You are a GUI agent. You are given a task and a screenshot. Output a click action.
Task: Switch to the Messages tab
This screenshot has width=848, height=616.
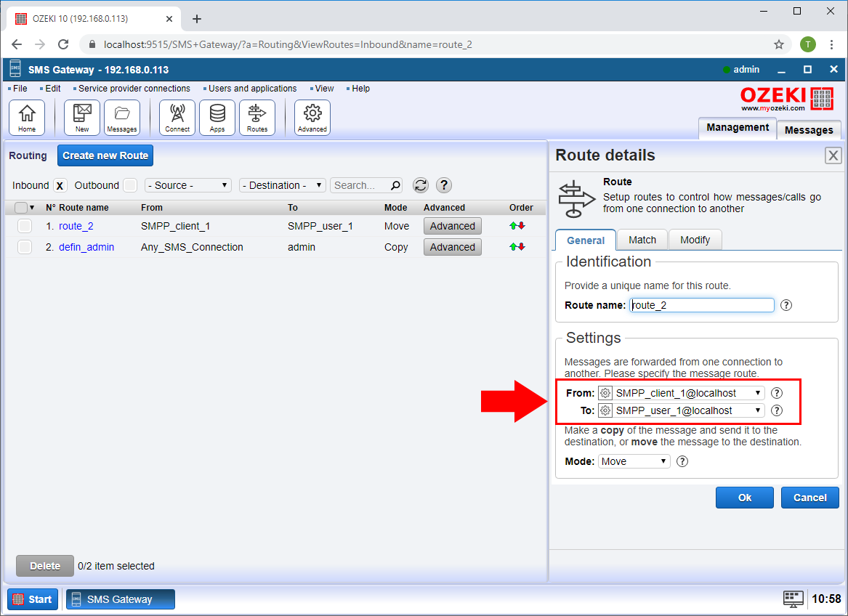(809, 130)
